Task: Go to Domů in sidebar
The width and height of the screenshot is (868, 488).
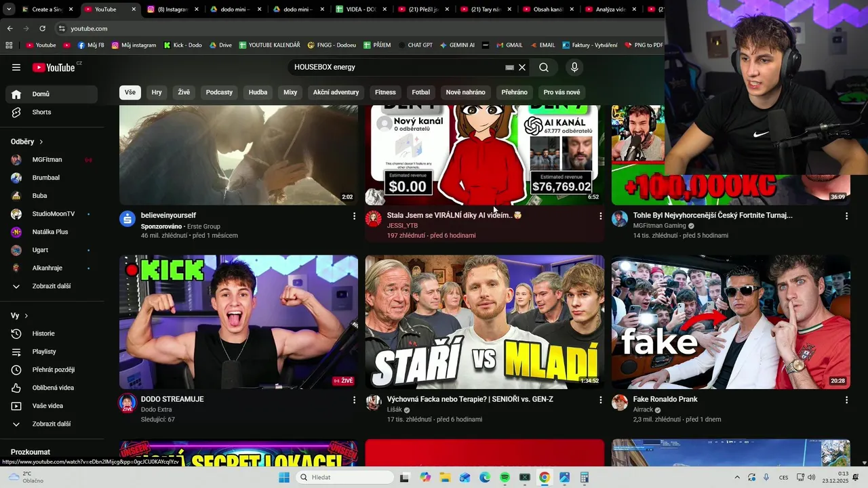Action: 52,94
